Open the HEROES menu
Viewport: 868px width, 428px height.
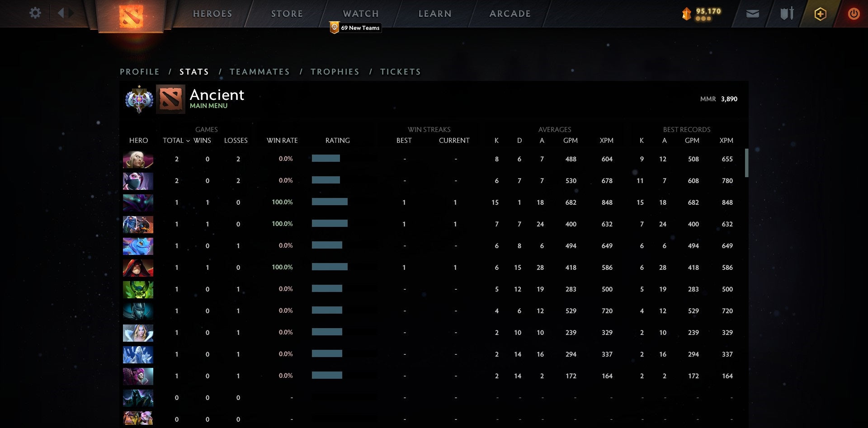click(212, 14)
